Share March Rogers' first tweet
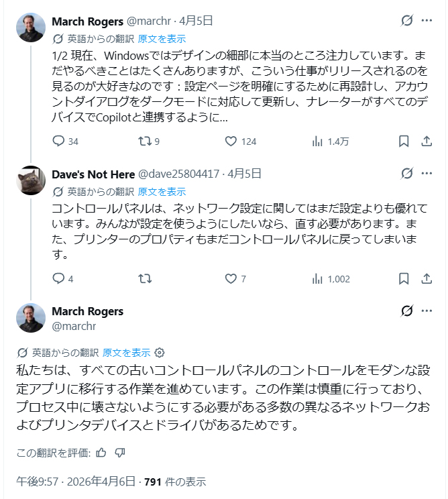The image size is (448, 499). (x=426, y=142)
